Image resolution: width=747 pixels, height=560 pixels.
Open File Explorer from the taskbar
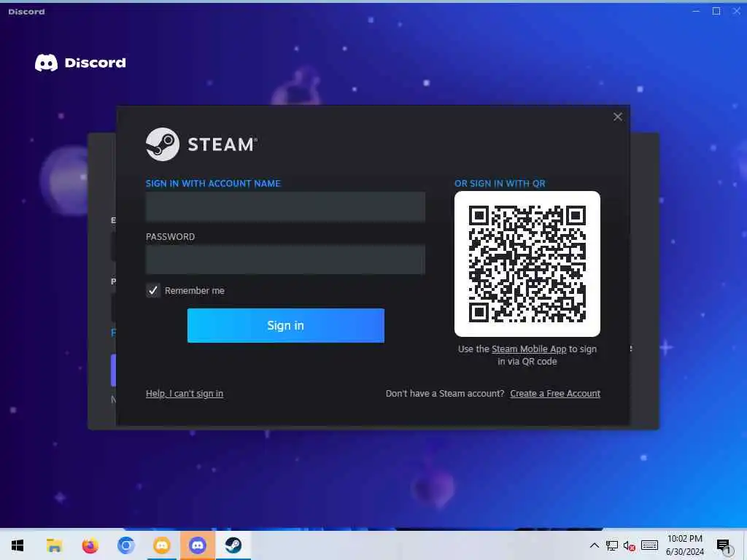coord(54,545)
